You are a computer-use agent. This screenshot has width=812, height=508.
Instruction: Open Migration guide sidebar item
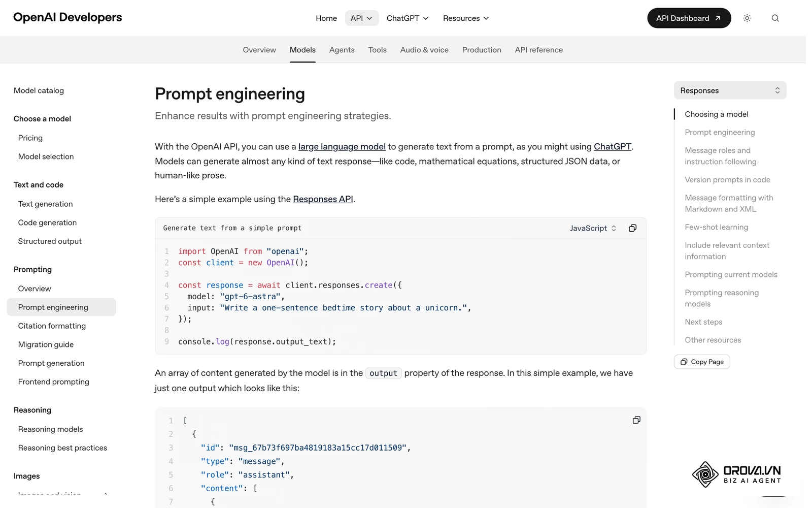46,344
